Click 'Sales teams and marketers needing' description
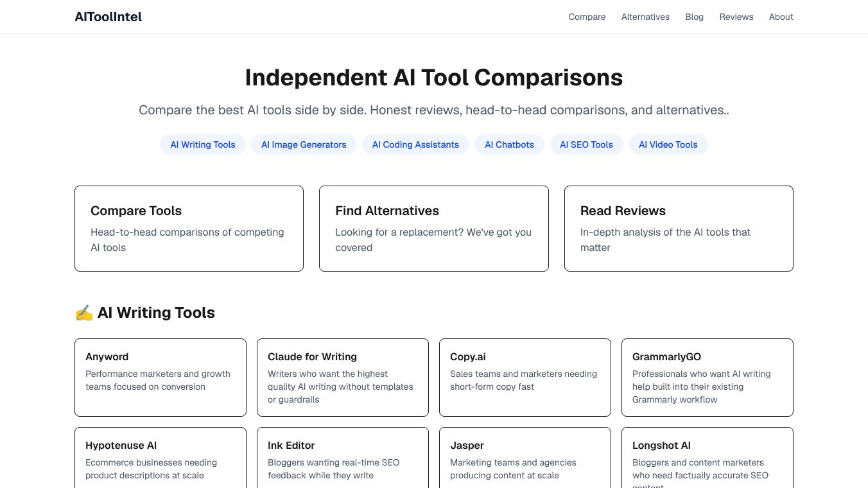The width and height of the screenshot is (868, 488). click(523, 380)
